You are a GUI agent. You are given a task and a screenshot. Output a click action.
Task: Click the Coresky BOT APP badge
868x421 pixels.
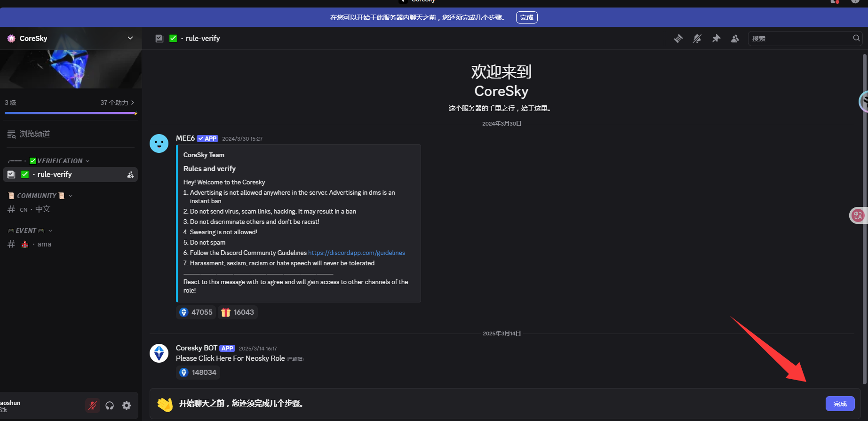(x=227, y=349)
